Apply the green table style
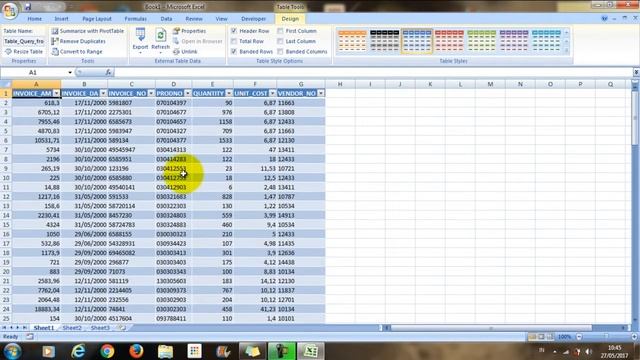640x360 pixels. (x=482, y=41)
